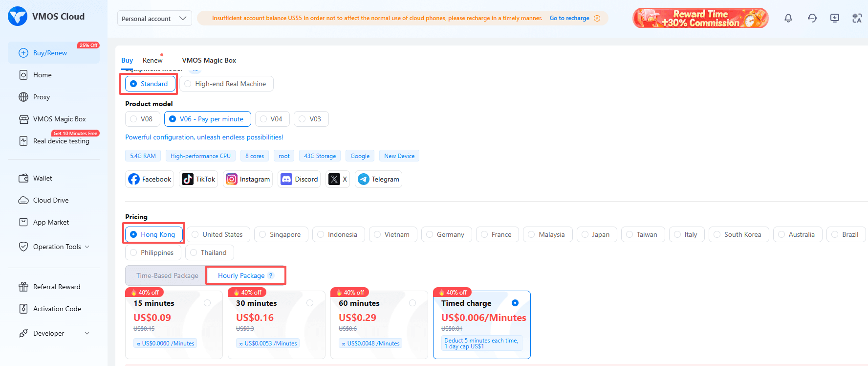The image size is (868, 366).
Task: Open the language translation icon
Action: pyautogui.click(x=857, y=18)
